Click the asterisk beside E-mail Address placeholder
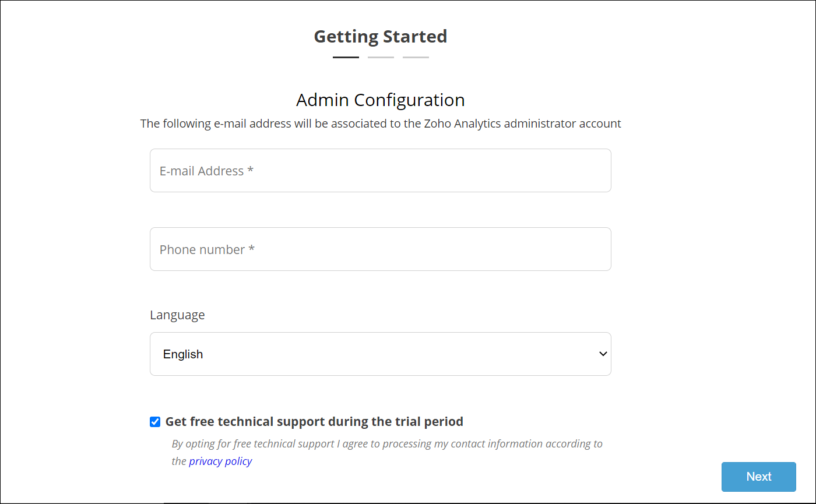Viewport: 816px width, 504px height. [x=250, y=171]
